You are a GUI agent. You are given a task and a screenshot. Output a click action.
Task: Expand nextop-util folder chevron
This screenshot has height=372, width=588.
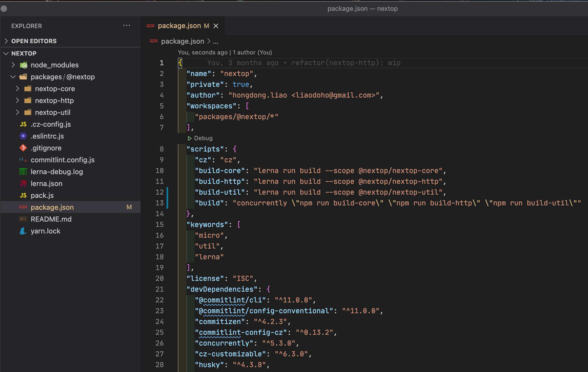click(17, 112)
